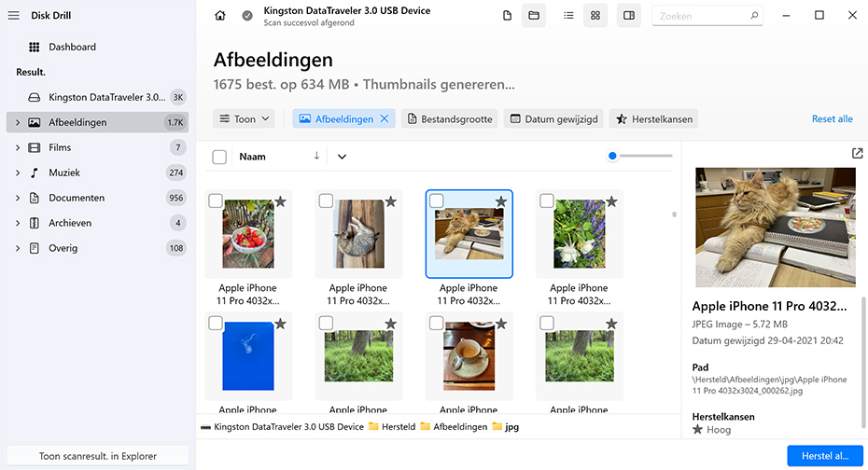Star the strawberries bowl photo
This screenshot has width=868, height=470.
pyautogui.click(x=280, y=201)
